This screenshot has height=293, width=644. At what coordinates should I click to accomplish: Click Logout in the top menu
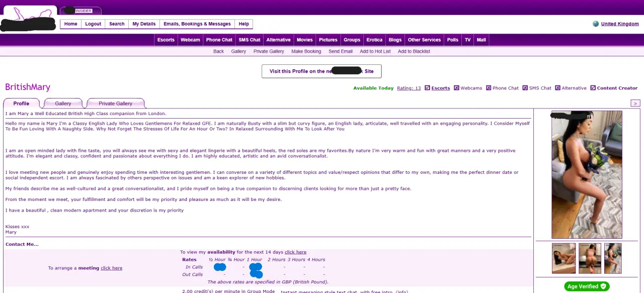pyautogui.click(x=93, y=24)
